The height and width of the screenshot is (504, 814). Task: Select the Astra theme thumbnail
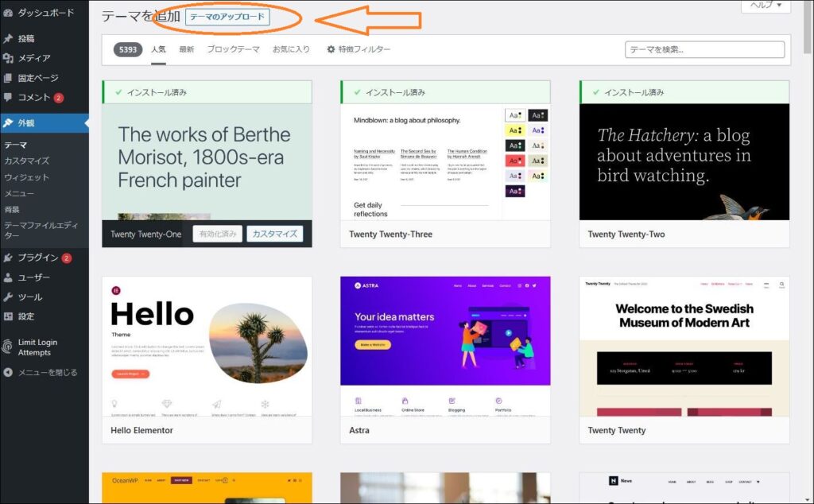pos(445,347)
